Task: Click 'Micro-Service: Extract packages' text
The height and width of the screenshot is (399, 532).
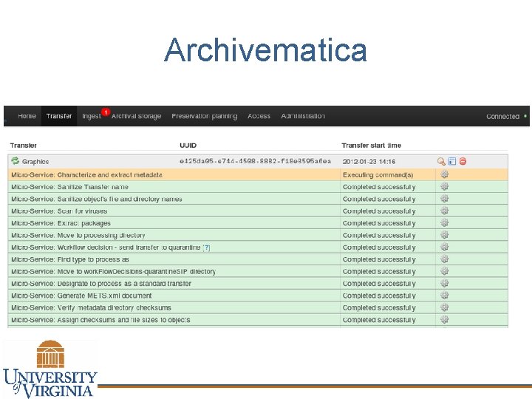Action: click(61, 223)
